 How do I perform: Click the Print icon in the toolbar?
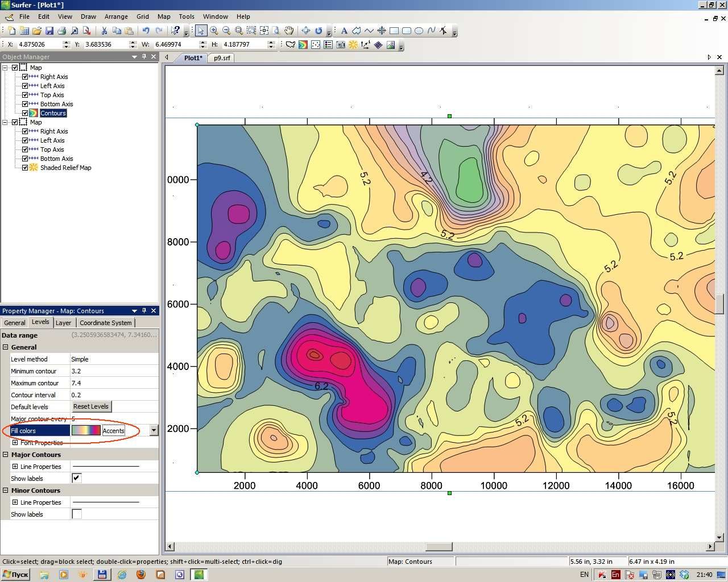[61, 31]
